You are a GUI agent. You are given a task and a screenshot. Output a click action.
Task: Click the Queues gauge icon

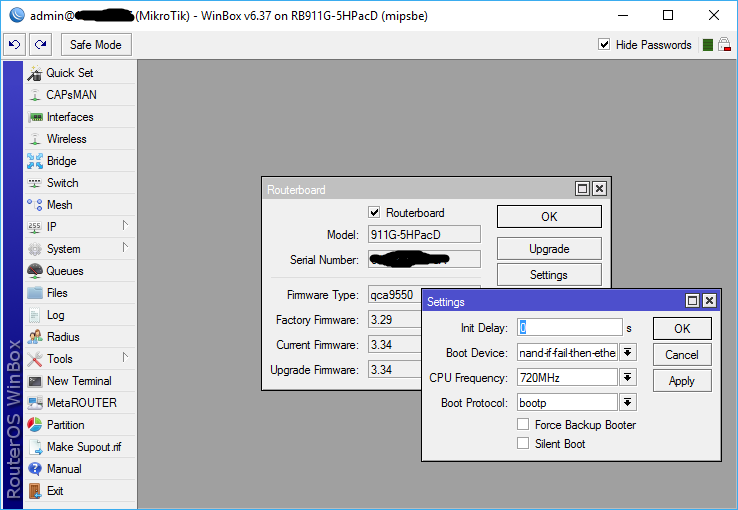click(35, 271)
